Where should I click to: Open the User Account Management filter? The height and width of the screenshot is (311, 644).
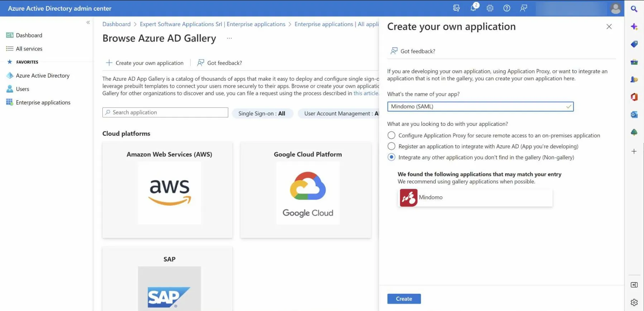tap(338, 114)
